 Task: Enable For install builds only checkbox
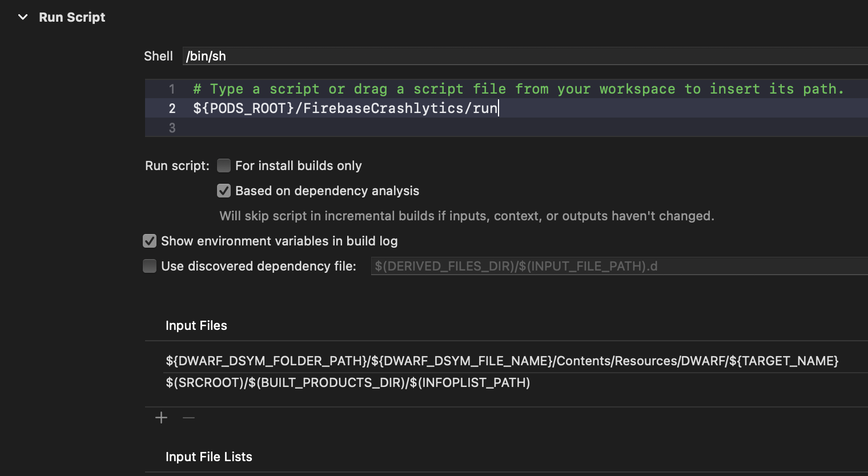(x=224, y=166)
